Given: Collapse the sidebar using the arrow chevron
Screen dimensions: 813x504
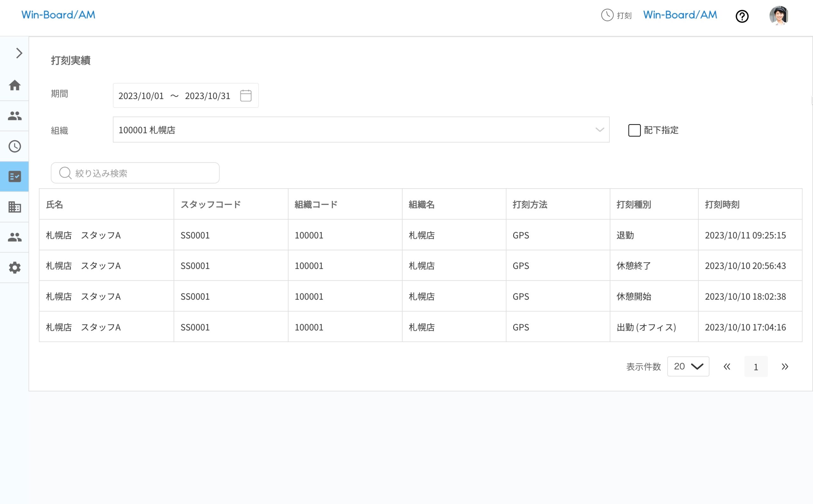Looking at the screenshot, I should [19, 53].
